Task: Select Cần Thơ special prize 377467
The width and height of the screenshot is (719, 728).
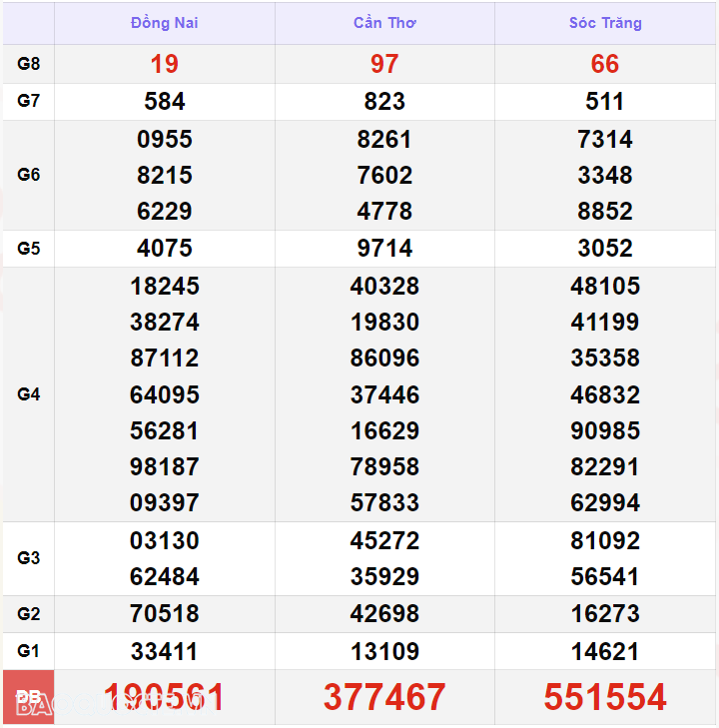Action: coord(384,697)
